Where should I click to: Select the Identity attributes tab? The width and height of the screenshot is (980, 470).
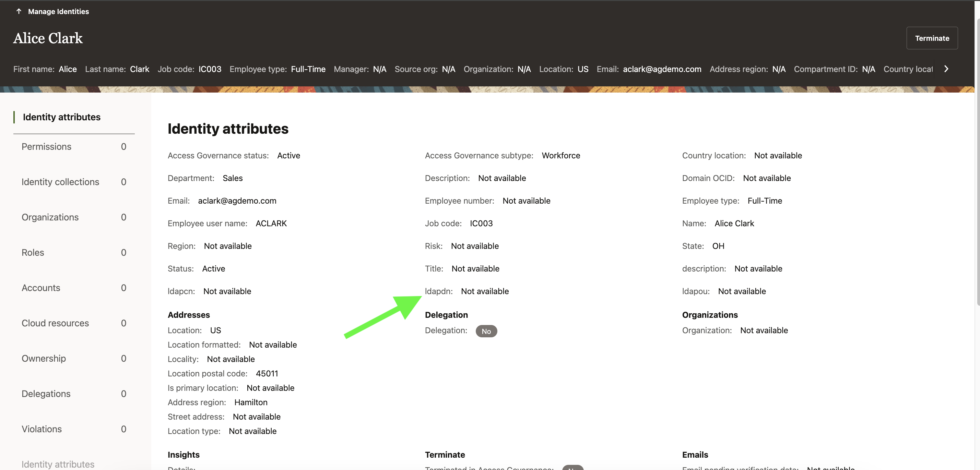coord(62,117)
